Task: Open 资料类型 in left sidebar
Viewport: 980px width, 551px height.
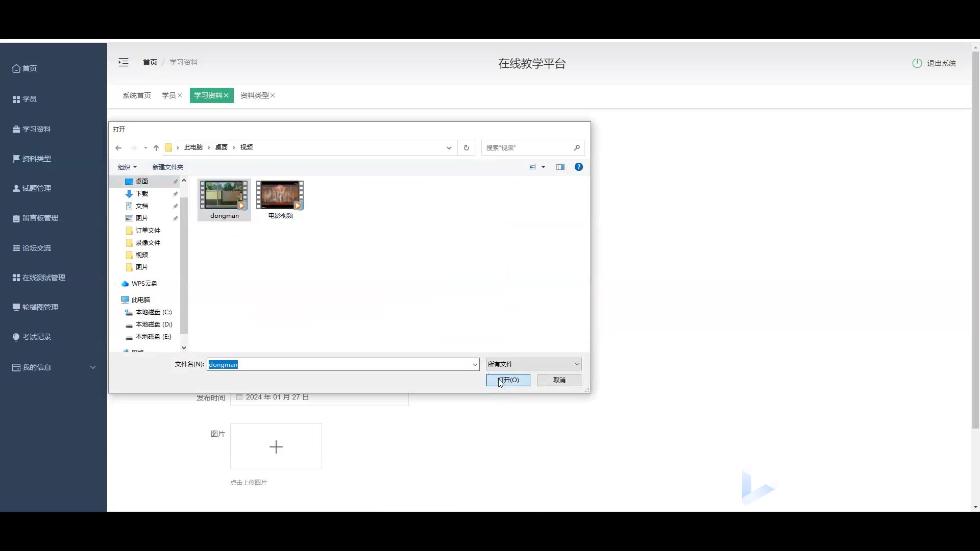Action: (x=32, y=159)
